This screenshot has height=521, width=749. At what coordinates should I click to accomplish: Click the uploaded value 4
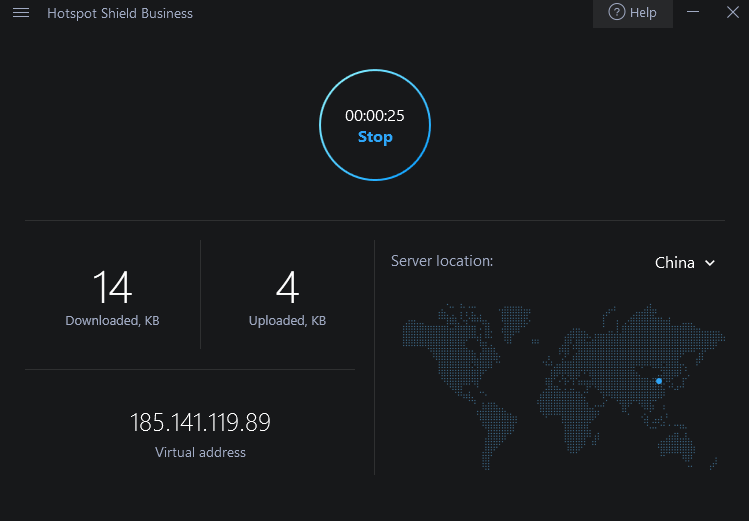pos(288,287)
